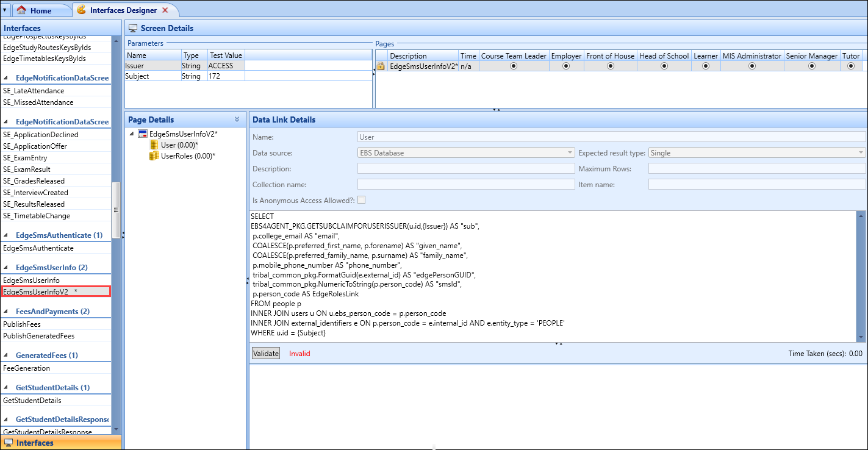
Task: Click the Home tab house icon
Action: (21, 10)
